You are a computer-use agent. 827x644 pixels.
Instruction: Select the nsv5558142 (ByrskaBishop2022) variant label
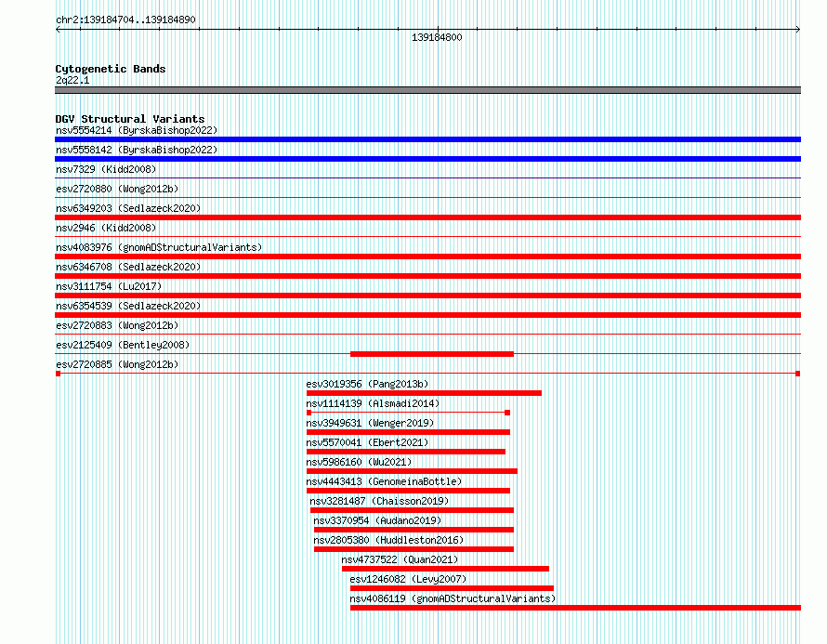click(x=137, y=150)
